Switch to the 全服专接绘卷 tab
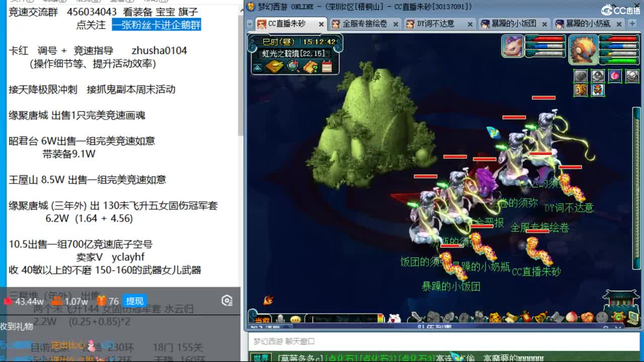The height and width of the screenshot is (362, 644). tap(360, 24)
